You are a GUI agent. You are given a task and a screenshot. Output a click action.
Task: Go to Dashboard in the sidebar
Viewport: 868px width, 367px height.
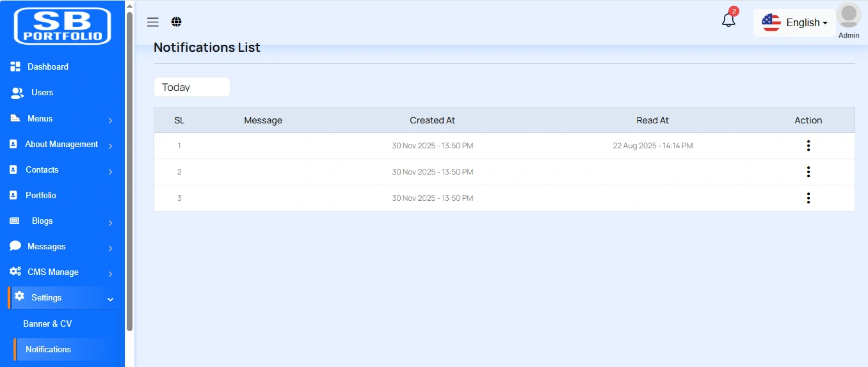click(x=47, y=67)
